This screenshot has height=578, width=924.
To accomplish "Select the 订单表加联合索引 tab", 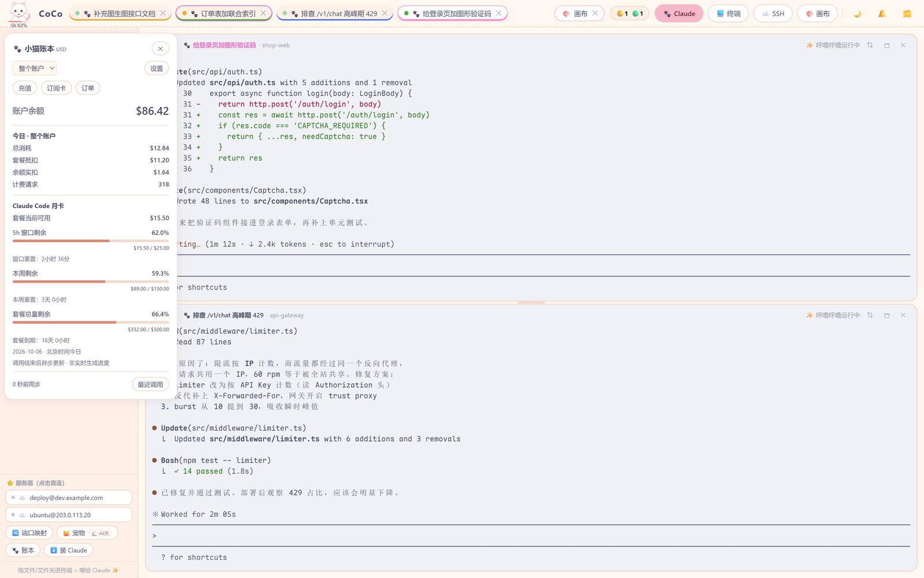I will pyautogui.click(x=223, y=13).
